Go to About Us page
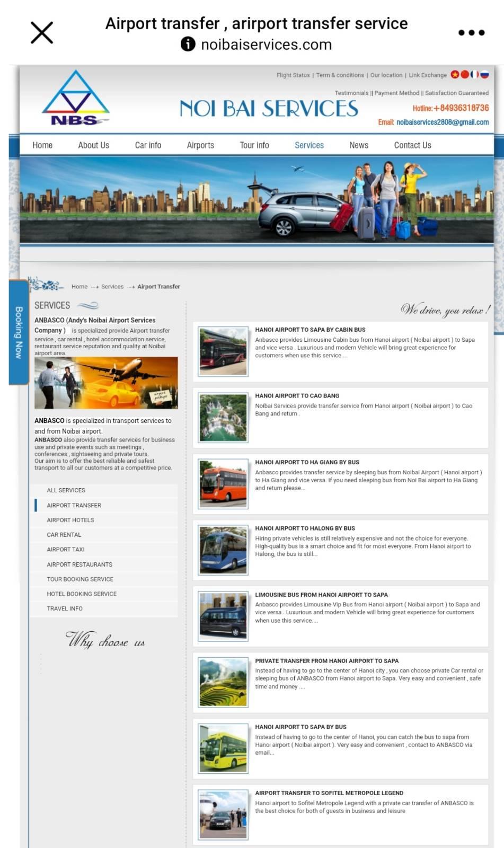Image resolution: width=504 pixels, height=848 pixels. tap(94, 145)
